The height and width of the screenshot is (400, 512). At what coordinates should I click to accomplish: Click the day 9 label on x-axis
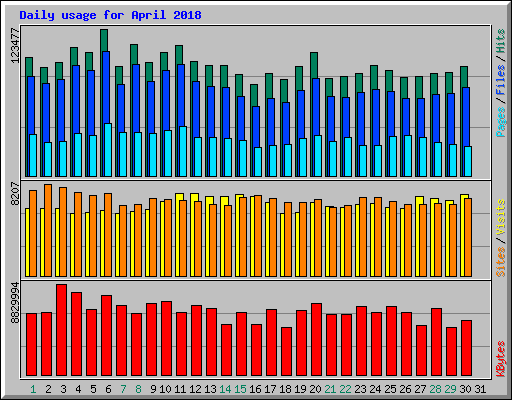click(x=153, y=389)
